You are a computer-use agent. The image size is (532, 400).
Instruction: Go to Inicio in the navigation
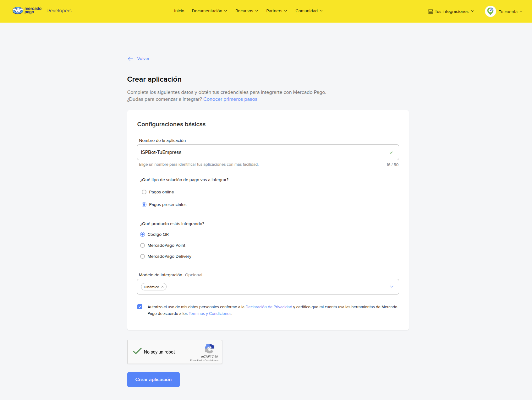coord(179,11)
